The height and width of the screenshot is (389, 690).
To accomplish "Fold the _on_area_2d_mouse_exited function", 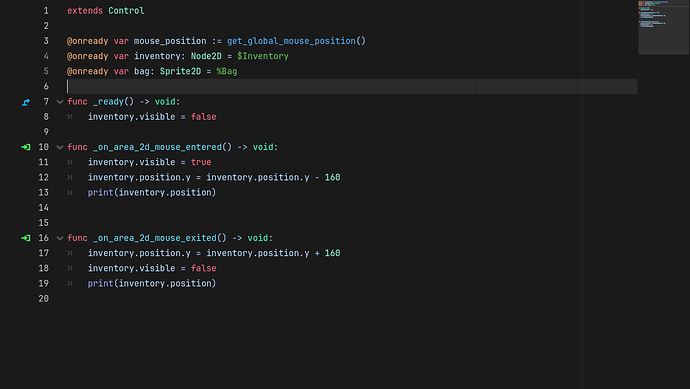I will (60, 239).
